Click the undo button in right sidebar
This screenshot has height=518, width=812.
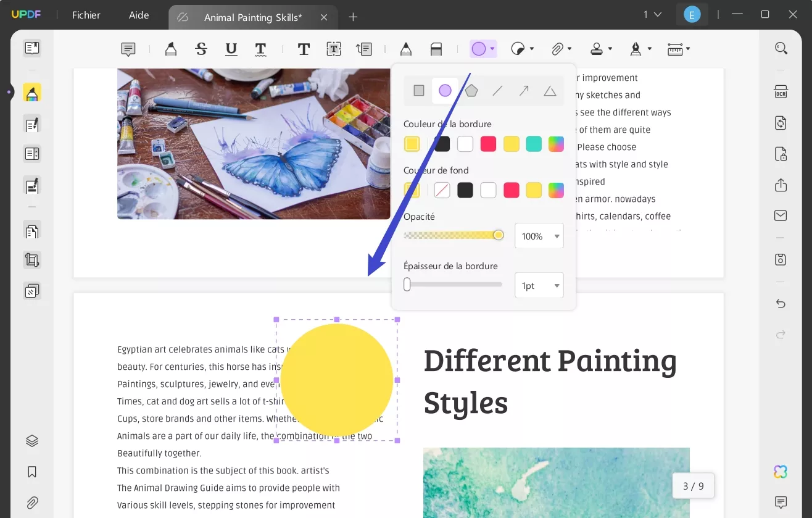[781, 304]
